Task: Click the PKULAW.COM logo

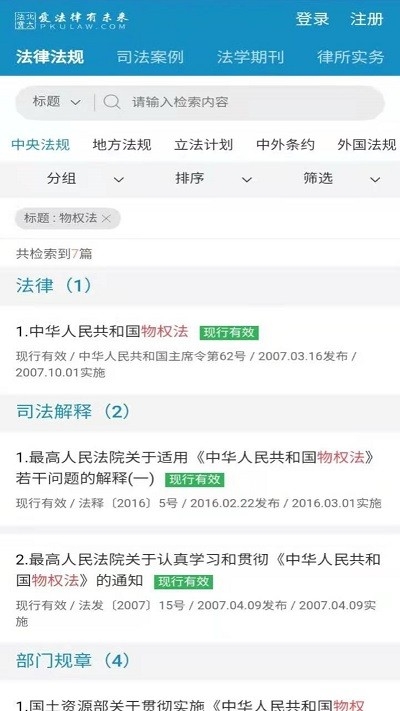Action: pyautogui.click(x=72, y=20)
